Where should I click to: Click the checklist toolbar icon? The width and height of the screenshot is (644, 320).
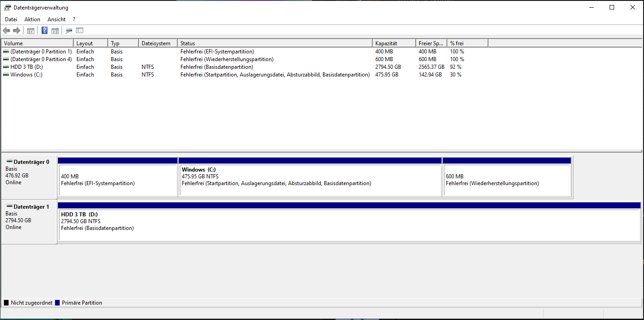(79, 30)
